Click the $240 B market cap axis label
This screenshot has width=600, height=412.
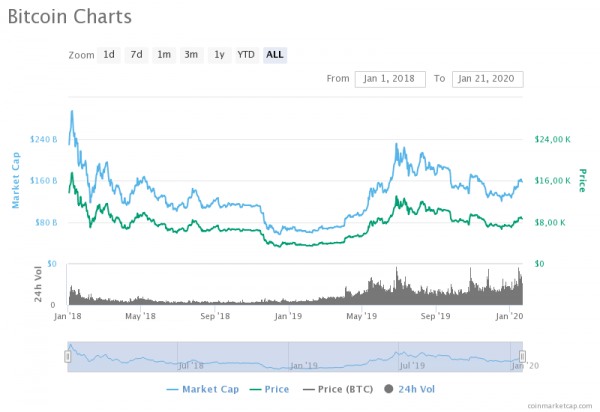[44, 139]
